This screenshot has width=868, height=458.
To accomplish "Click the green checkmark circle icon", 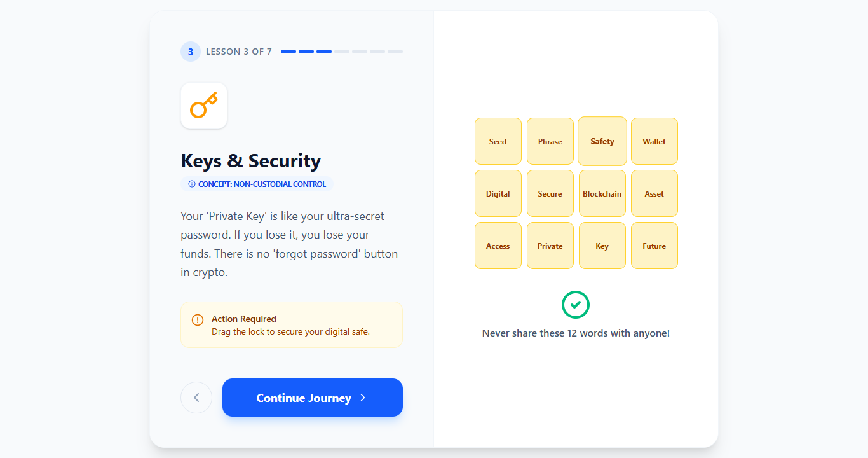I will click(576, 305).
